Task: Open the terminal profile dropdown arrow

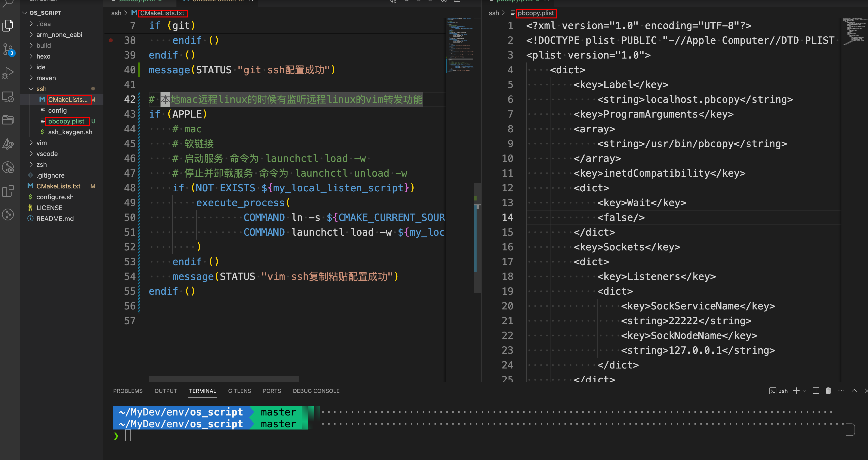Action: pos(805,391)
